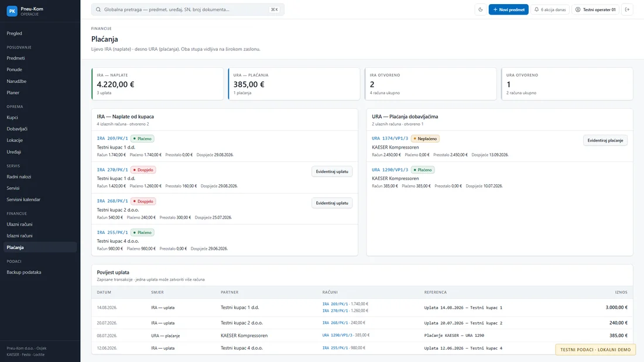Open invoice link IRA 269/PK/1
Viewport: 644px width, 362px height.
point(112,139)
